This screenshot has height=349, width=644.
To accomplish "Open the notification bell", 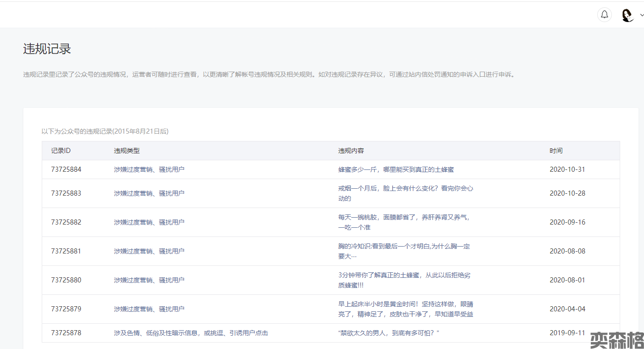I will pos(605,15).
